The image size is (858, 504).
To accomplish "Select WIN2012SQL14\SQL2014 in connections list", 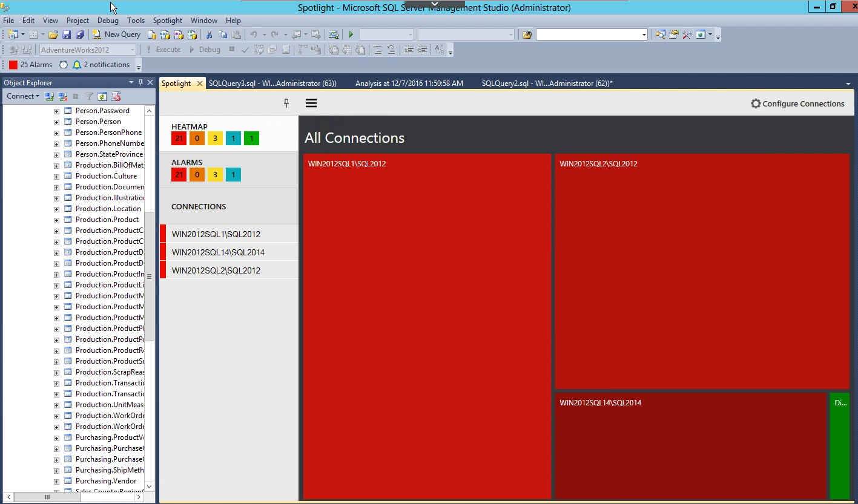I will point(218,252).
